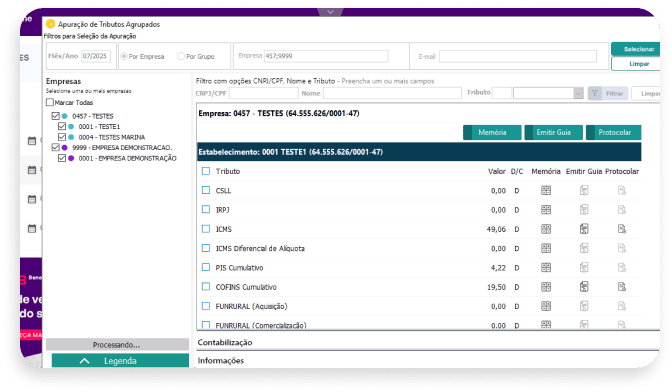Uncheck 9999 - EMPRESA DEMONSTRACAO checkbox
Viewport: 672px width, 392px height.
coord(55,147)
